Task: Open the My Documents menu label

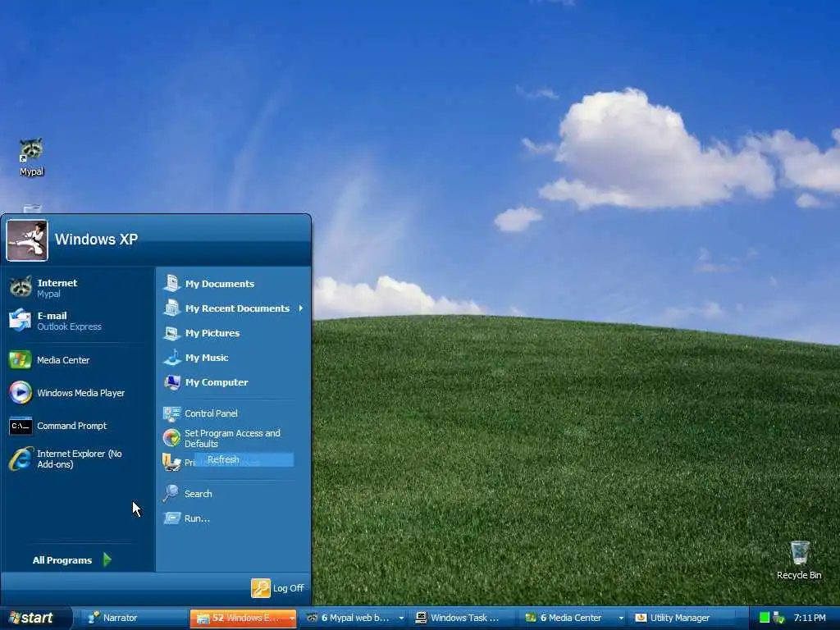Action: [x=220, y=284]
